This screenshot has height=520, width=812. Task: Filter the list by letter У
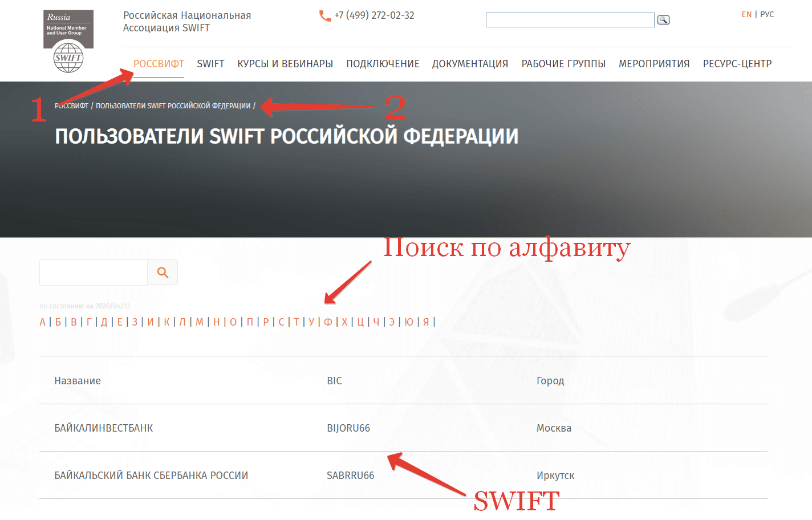311,322
